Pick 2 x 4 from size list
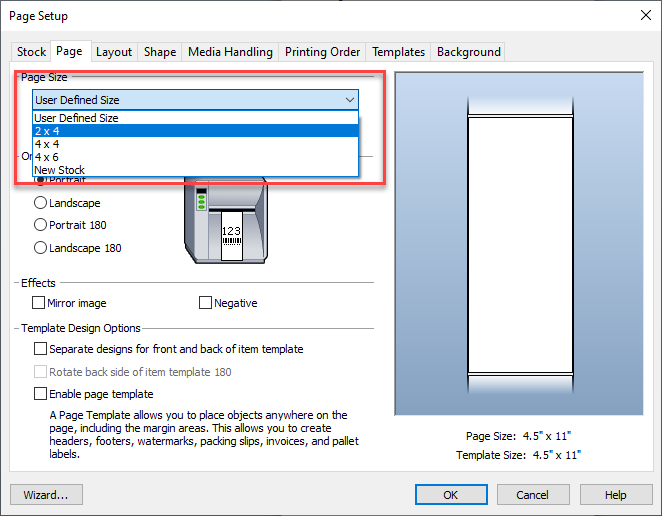The image size is (662, 516). pyautogui.click(x=196, y=131)
